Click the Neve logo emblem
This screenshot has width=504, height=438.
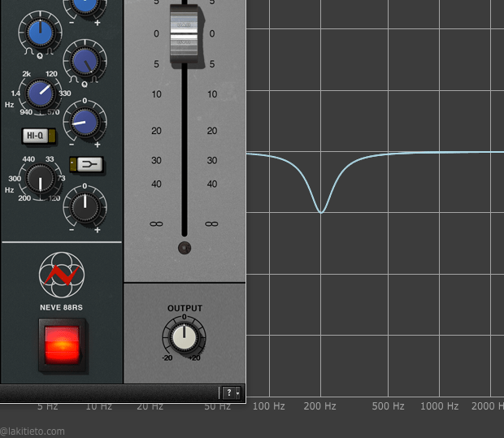[x=63, y=275]
